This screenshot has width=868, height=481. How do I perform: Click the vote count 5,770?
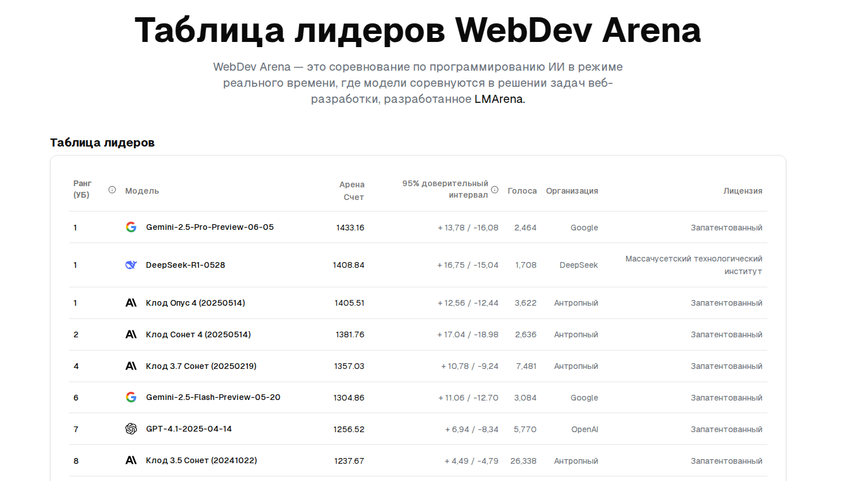click(x=525, y=429)
